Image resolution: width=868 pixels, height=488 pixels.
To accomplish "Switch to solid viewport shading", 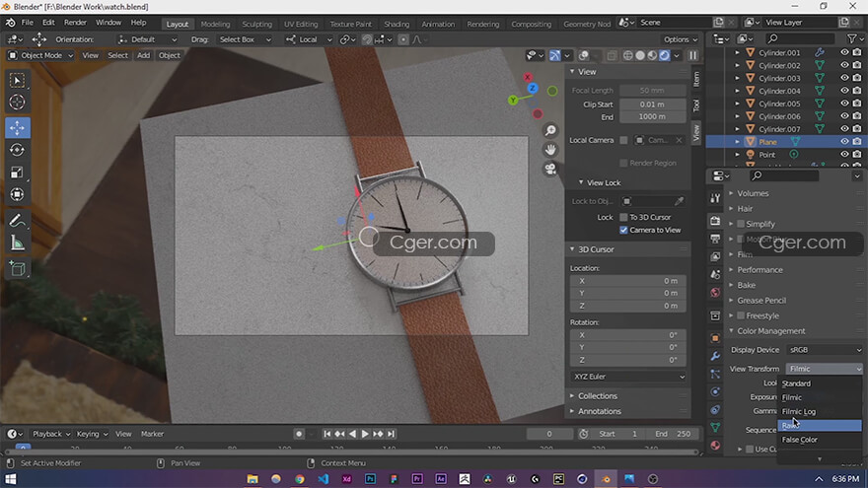I will 640,55.
